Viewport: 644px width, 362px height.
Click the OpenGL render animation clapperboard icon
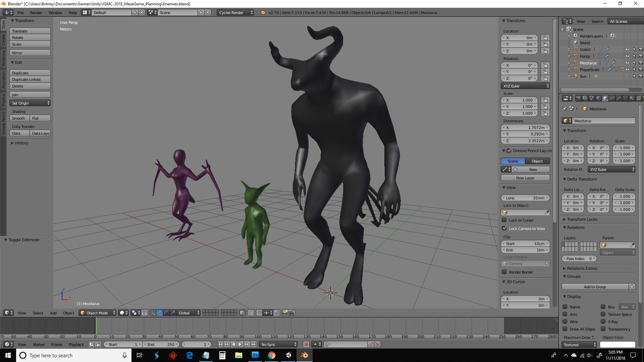click(x=291, y=313)
